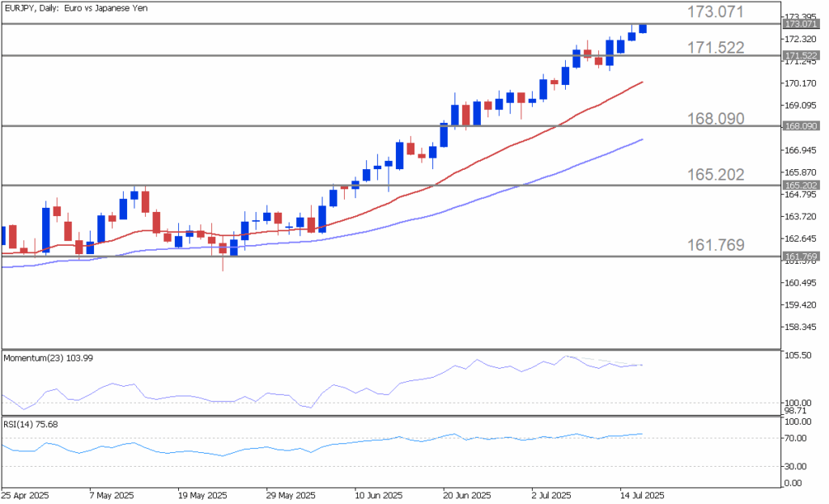Click the 14 Jul 2025 date label
The image size is (829, 504).
[642, 496]
